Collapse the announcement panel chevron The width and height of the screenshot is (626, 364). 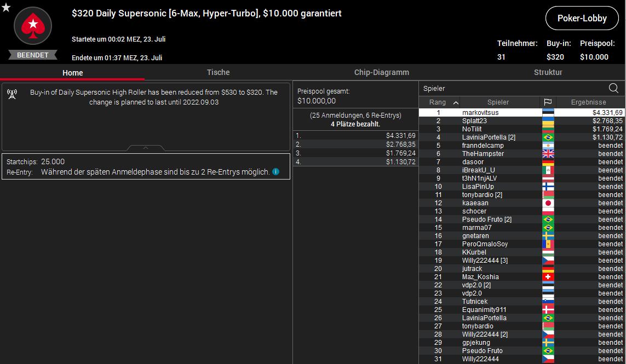(146, 148)
